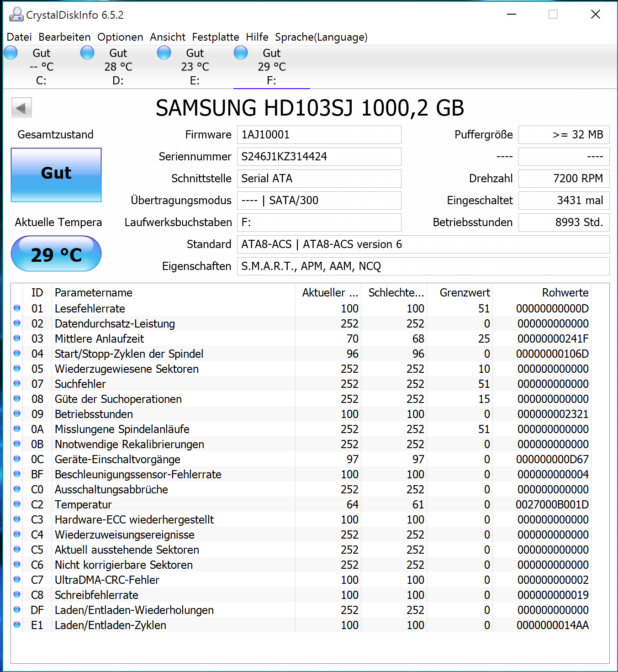Click status dot for Laden/Entladen-Zyklen row
Viewport: 618px width, 672px height.
(x=17, y=624)
